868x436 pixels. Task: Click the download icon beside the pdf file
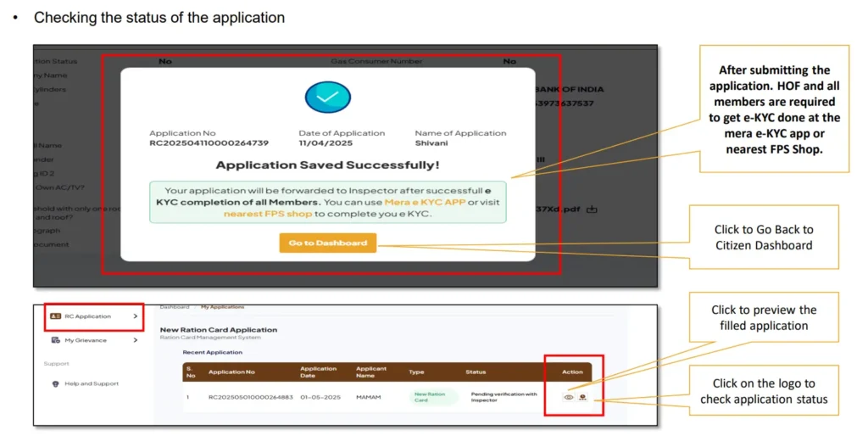(592, 209)
